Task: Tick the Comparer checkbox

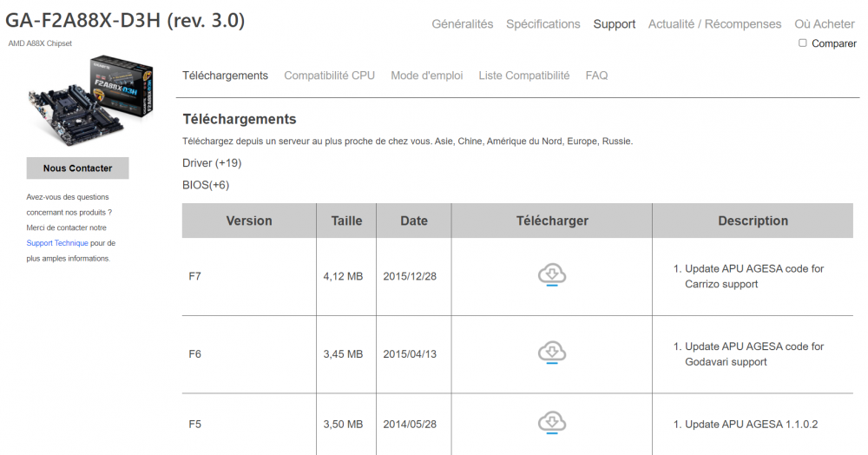Action: 803,43
